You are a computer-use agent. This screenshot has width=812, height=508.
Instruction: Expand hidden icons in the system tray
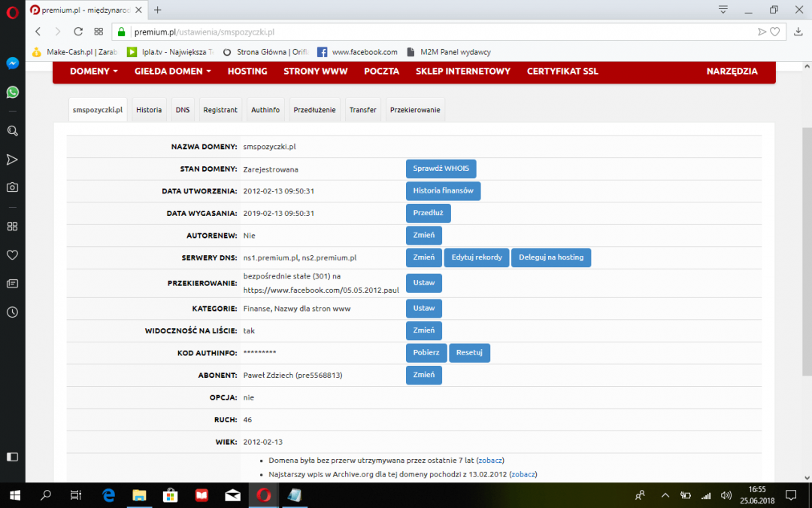click(x=665, y=495)
